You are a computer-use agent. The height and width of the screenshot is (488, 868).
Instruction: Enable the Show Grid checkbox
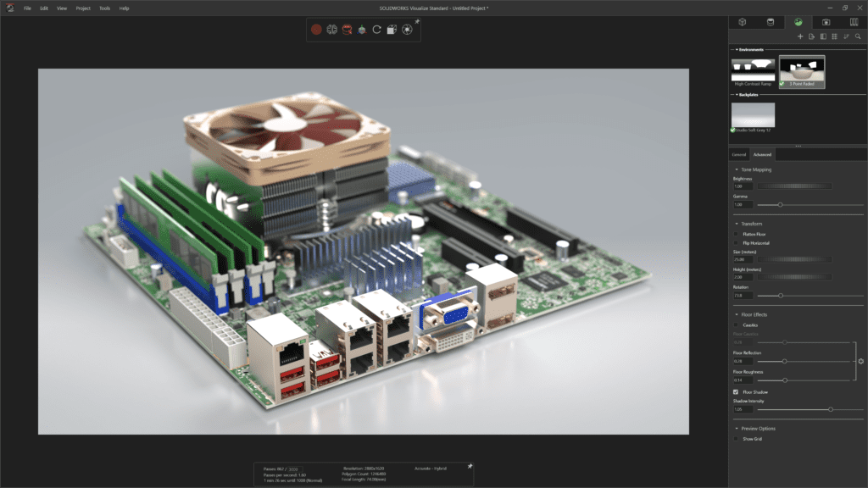click(736, 439)
